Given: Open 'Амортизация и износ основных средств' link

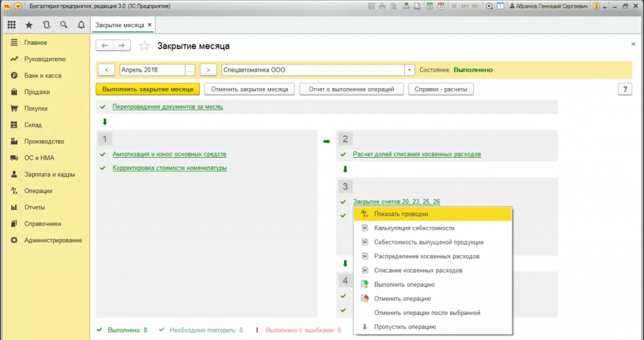Looking at the screenshot, I should tap(169, 154).
